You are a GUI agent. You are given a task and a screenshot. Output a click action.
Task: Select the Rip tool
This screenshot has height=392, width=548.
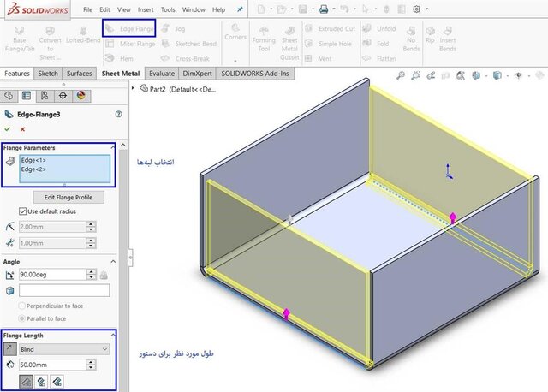[430, 35]
